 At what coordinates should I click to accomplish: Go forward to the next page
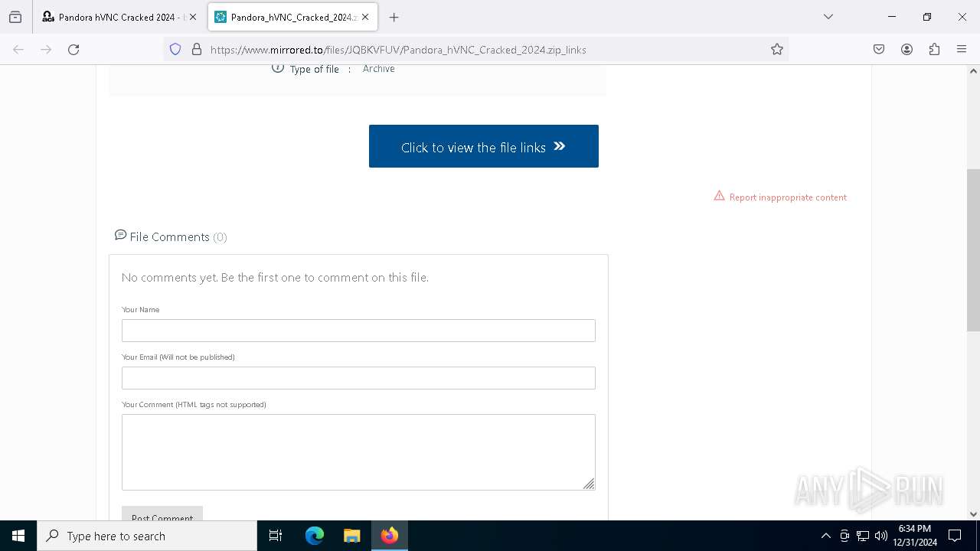[46, 49]
